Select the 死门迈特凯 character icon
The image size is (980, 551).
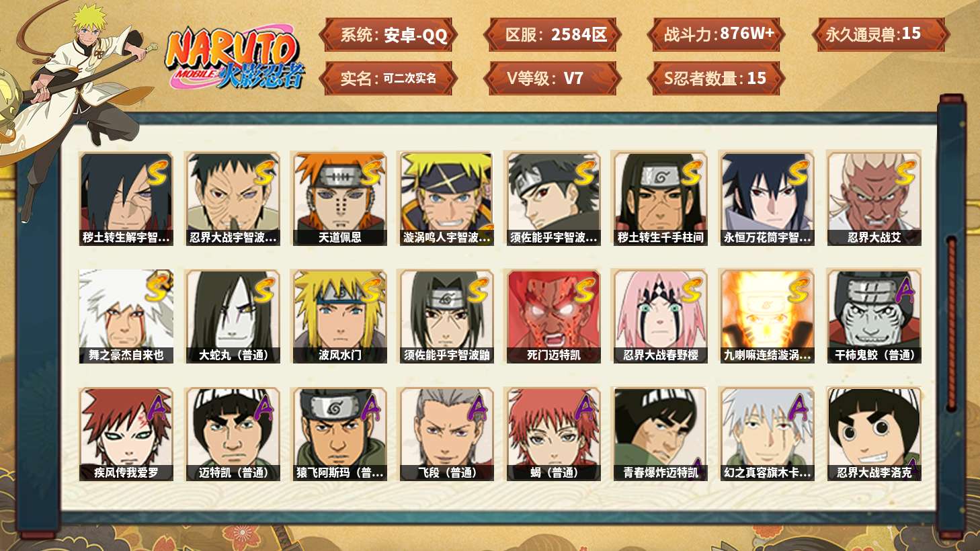[553, 316]
